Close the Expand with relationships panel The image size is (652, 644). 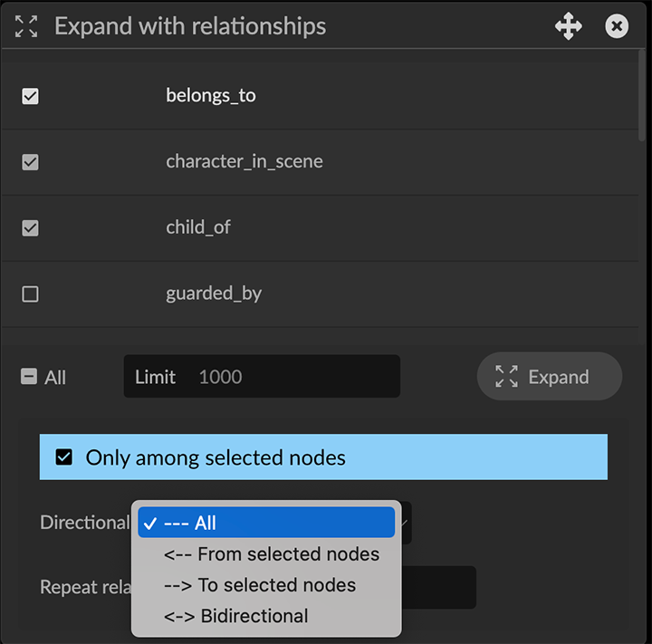point(617,26)
